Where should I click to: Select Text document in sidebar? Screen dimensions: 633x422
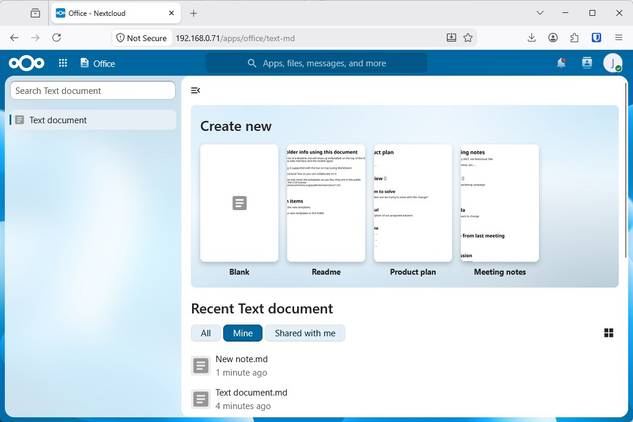93,120
